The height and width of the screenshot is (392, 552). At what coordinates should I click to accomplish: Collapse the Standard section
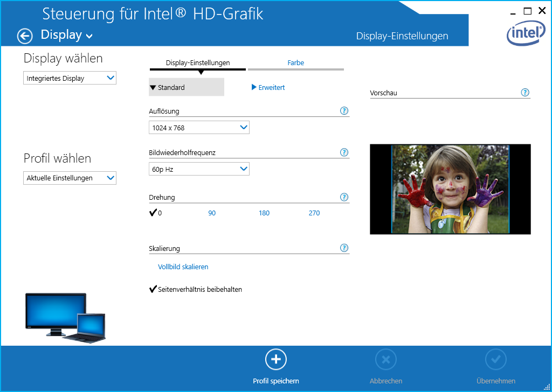coord(186,87)
